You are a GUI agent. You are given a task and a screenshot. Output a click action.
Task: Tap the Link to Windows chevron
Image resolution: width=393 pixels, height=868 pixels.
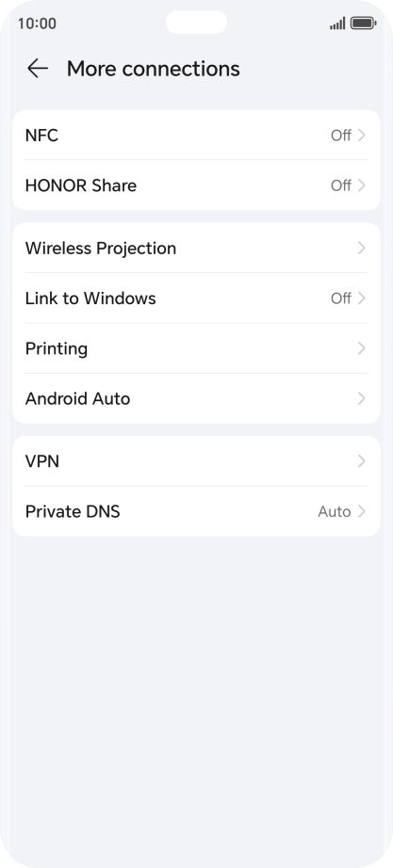coord(361,298)
